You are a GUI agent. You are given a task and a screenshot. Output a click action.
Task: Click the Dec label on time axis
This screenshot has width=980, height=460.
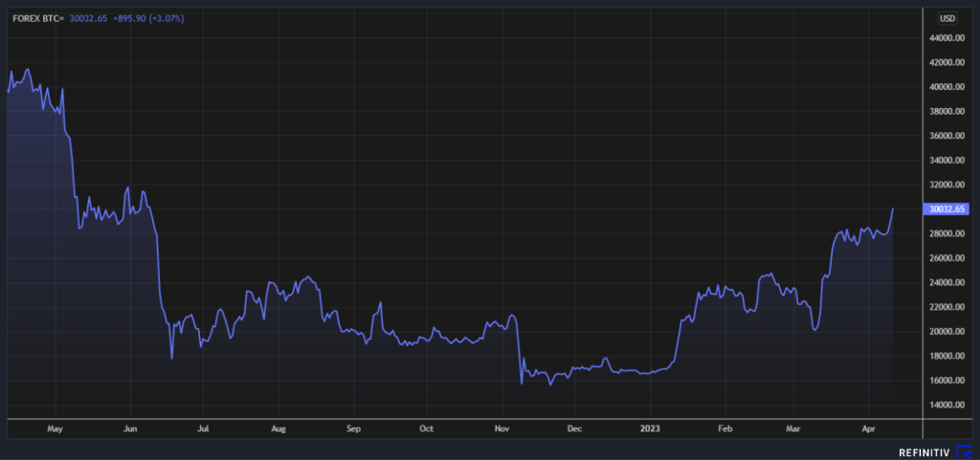(x=575, y=429)
